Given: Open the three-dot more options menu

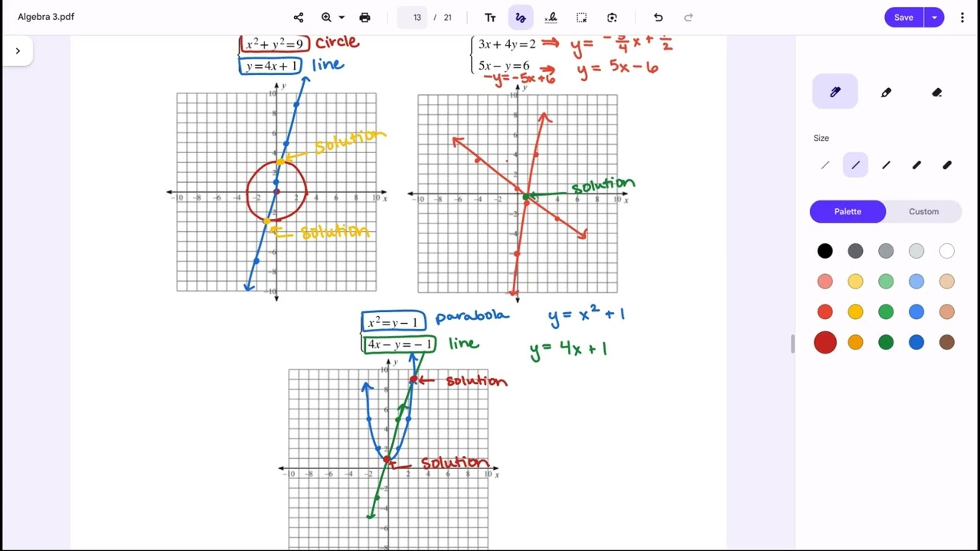Looking at the screenshot, I should pyautogui.click(x=962, y=17).
